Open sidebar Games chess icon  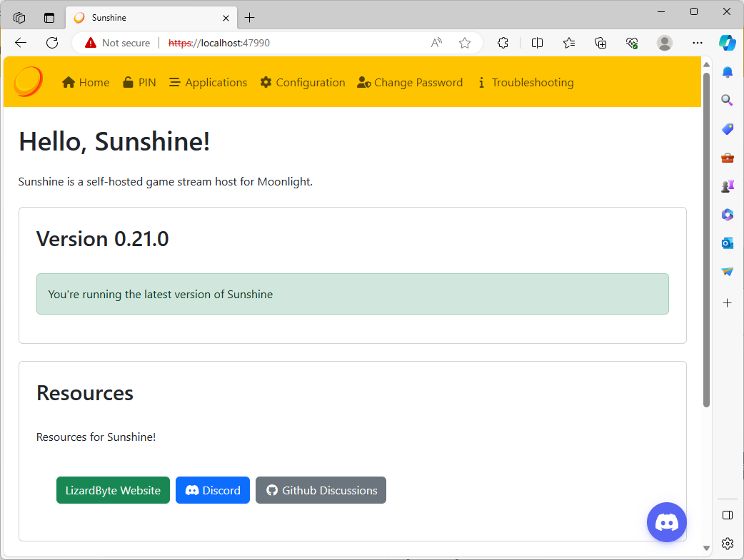(727, 186)
